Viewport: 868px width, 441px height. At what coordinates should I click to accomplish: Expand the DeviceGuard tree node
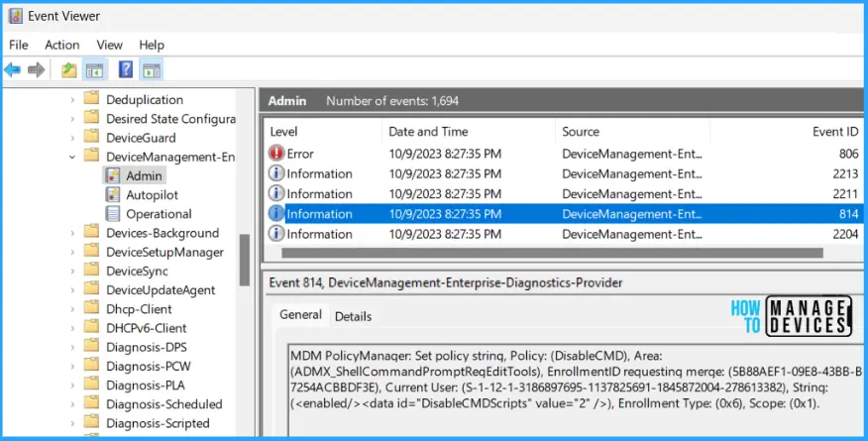click(x=72, y=138)
